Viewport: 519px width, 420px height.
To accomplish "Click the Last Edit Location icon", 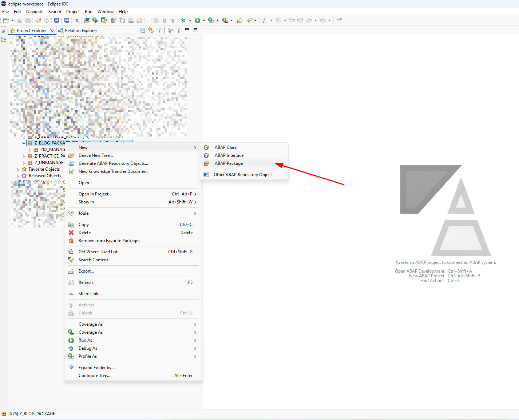I will pyautogui.click(x=292, y=20).
